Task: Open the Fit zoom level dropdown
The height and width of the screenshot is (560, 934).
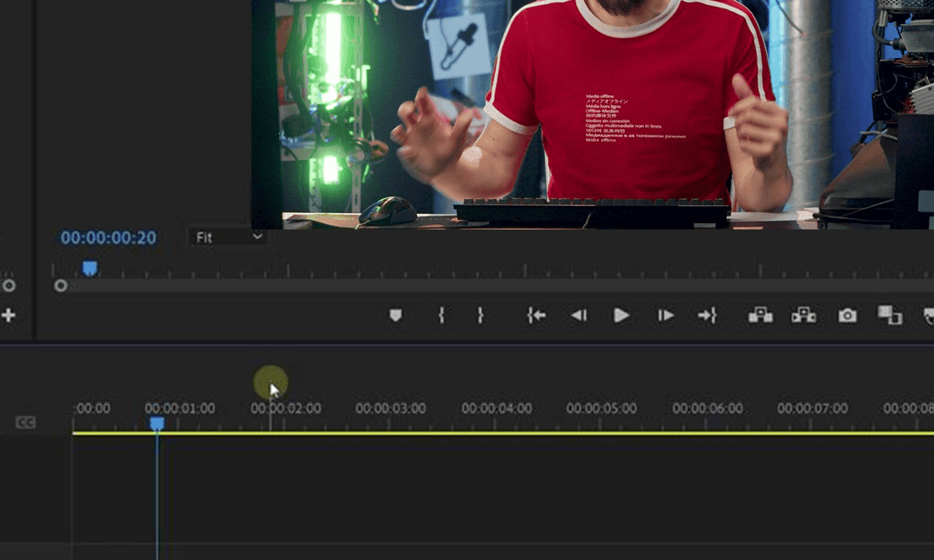Action: pyautogui.click(x=228, y=237)
